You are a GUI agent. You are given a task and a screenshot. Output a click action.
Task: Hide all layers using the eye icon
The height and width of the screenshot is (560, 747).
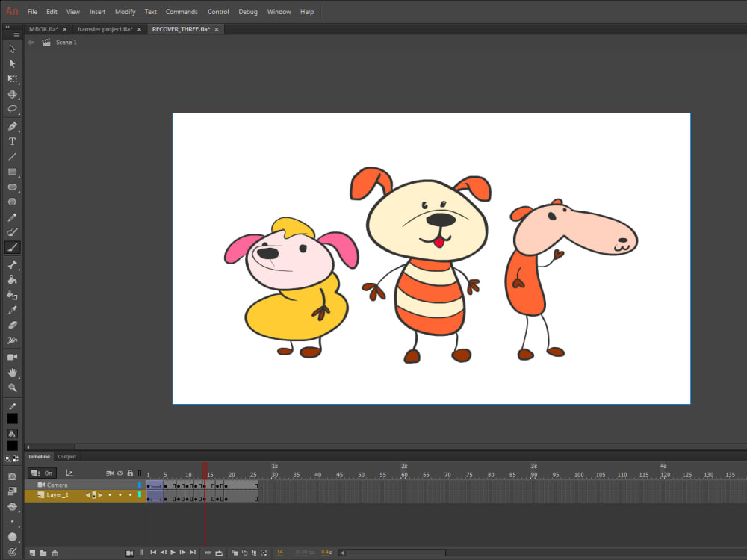[120, 473]
